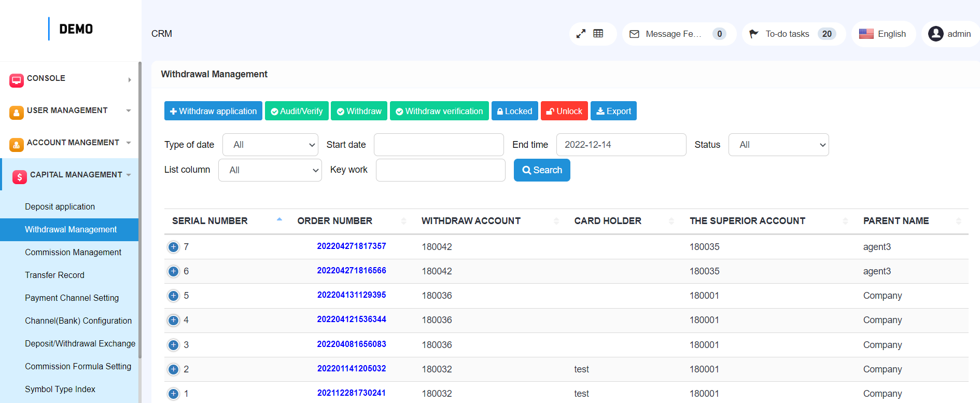Open the Type of date dropdown
The image size is (980, 403).
(x=270, y=145)
